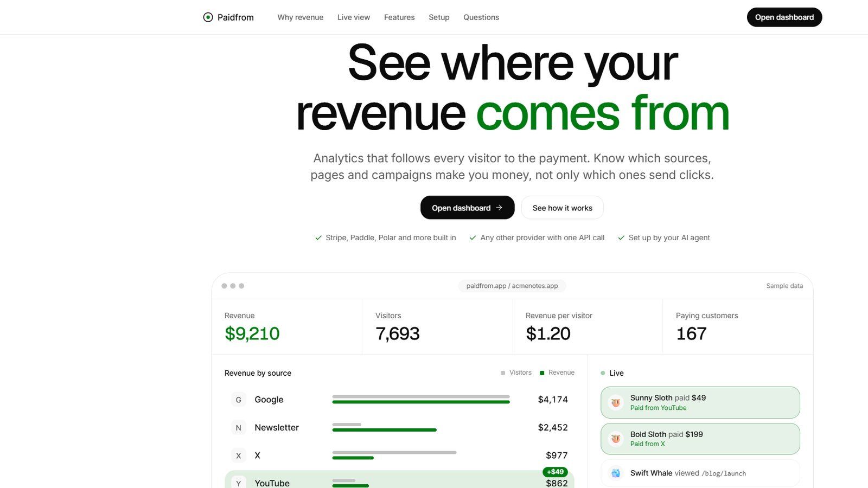Click the 7,693 visitors figure
Viewport: 868px width, 488px height.
pyautogui.click(x=398, y=333)
